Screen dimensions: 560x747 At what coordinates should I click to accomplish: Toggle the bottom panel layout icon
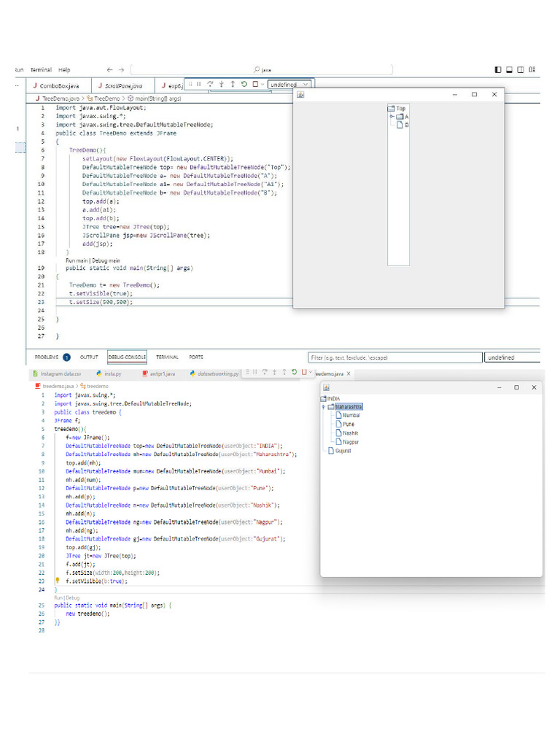509,70
